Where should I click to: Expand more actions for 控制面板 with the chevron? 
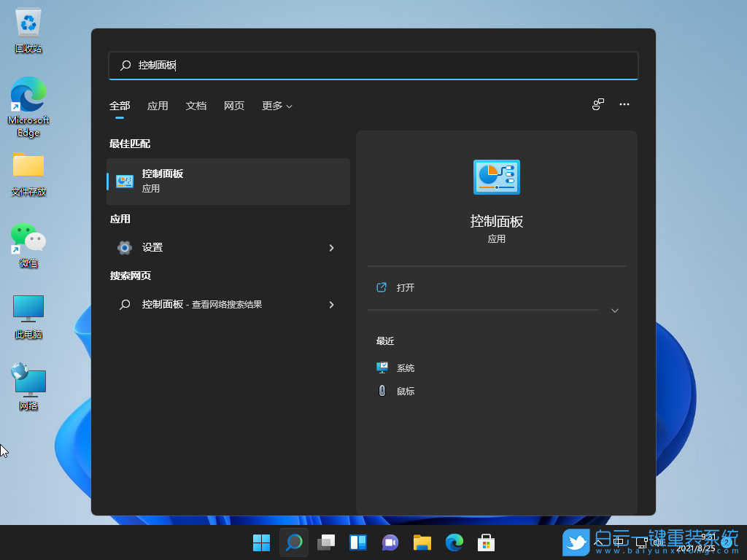615,310
